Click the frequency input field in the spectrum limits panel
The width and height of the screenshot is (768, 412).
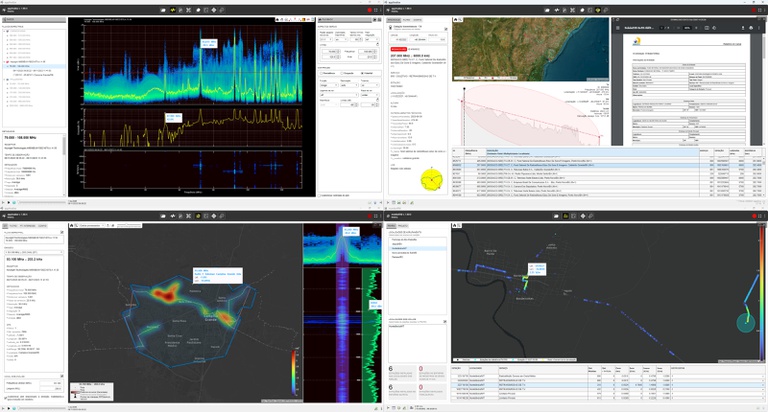tap(329, 50)
